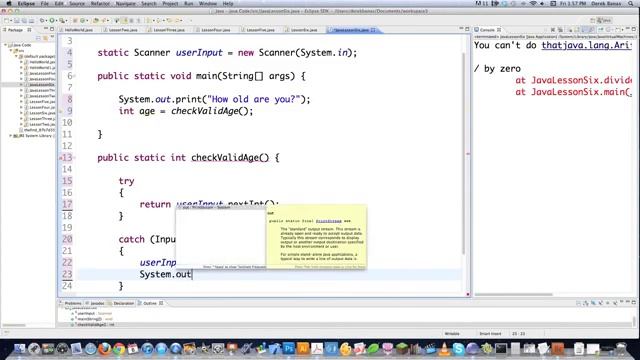
Task: Click the Debug bug toolbar icon
Action: coord(42,20)
